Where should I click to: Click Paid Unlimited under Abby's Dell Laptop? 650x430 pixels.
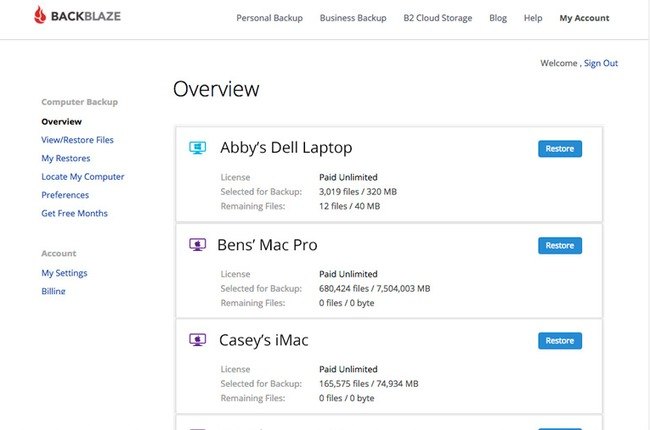click(348, 177)
